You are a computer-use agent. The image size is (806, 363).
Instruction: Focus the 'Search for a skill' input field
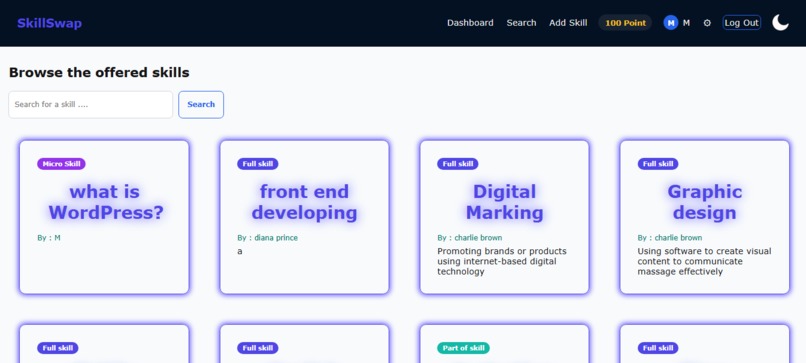[90, 104]
